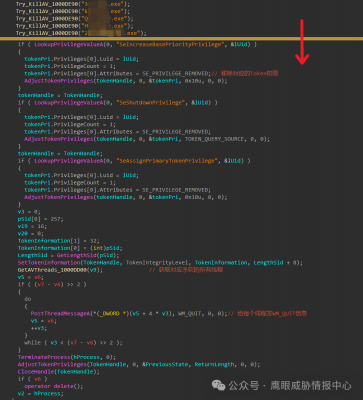Click the "while ( v3 < (v7 - v6) >> 2 )" line
Screen dimensions: 363x400
click(73, 343)
